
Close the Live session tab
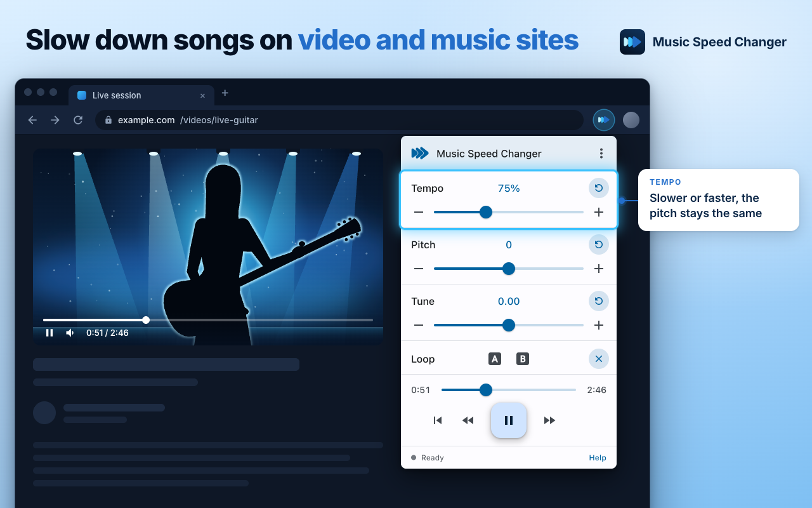pos(202,96)
